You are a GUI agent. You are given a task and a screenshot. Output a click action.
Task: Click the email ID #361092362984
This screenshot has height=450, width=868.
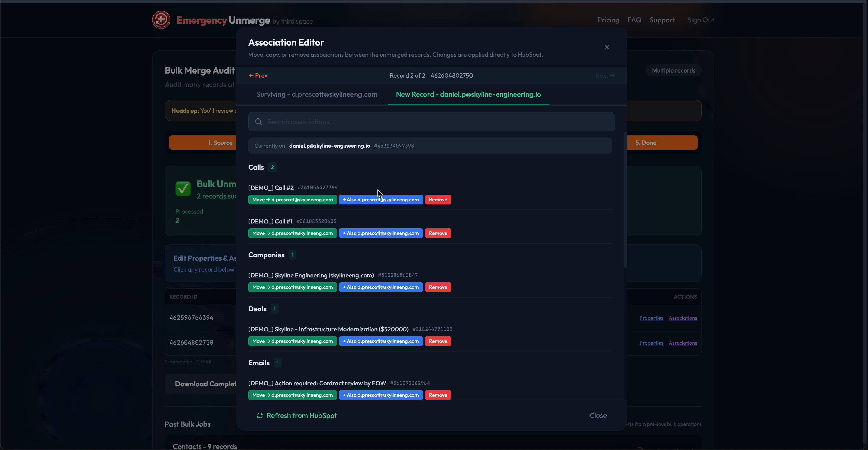pos(410,383)
